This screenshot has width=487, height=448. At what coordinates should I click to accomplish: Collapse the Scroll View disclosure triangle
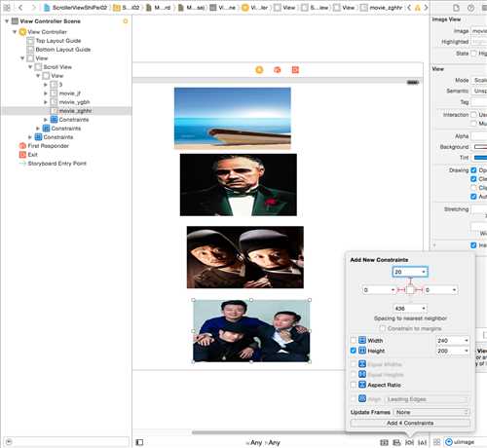30,67
